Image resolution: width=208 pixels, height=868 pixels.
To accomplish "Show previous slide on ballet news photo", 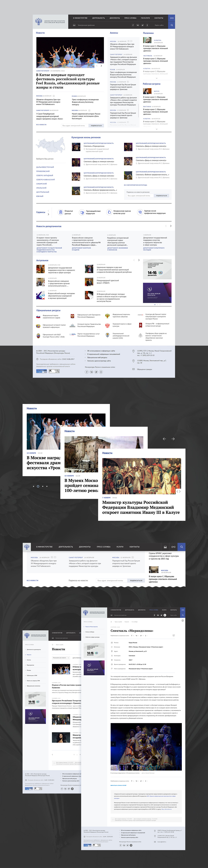I will [x=97, y=66].
